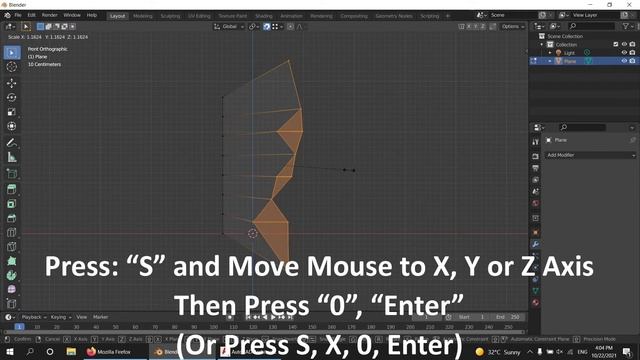Open File Explorer from the taskbar
Viewport: 640px width, 360px height.
[71, 351]
